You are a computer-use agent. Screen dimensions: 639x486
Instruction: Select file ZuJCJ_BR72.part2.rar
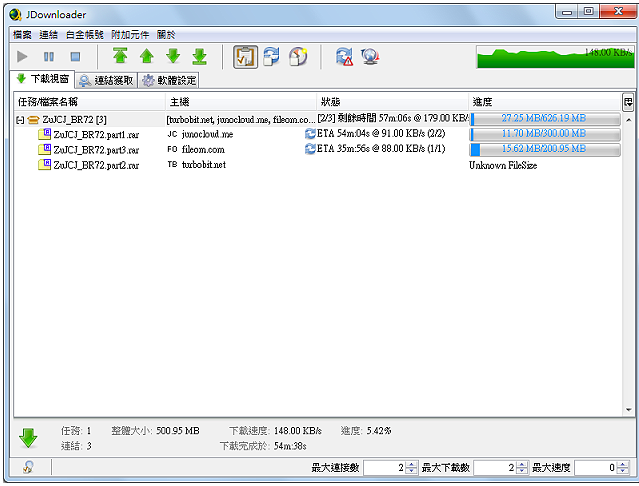click(96, 165)
